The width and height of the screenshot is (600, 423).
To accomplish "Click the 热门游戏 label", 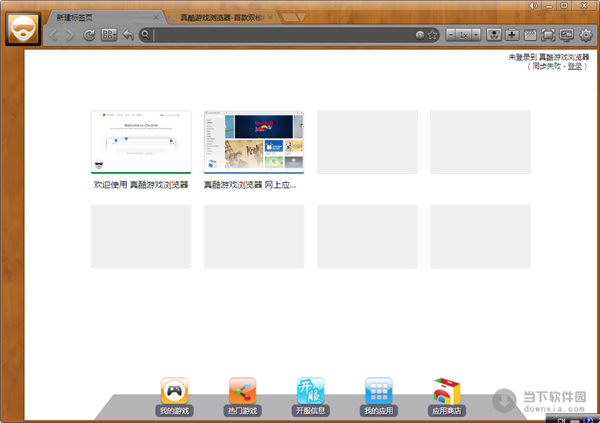I will pyautogui.click(x=242, y=411).
